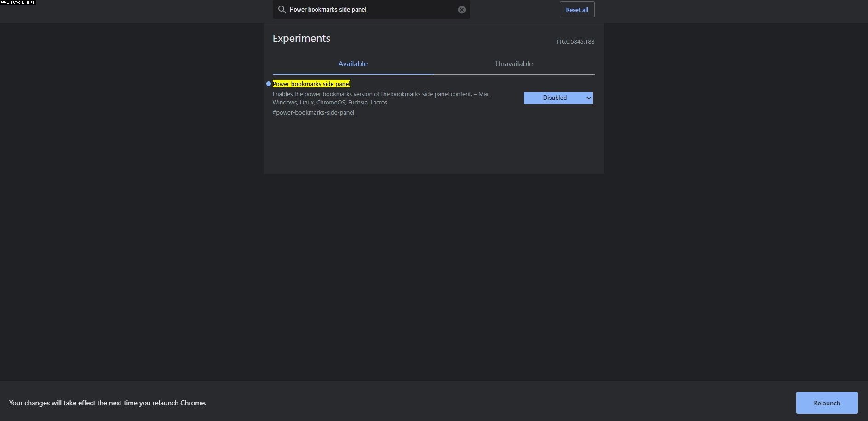This screenshot has height=421, width=868.
Task: Click the 'Windows, Linux, ChromeOS' platform list line
Action: coord(329,103)
